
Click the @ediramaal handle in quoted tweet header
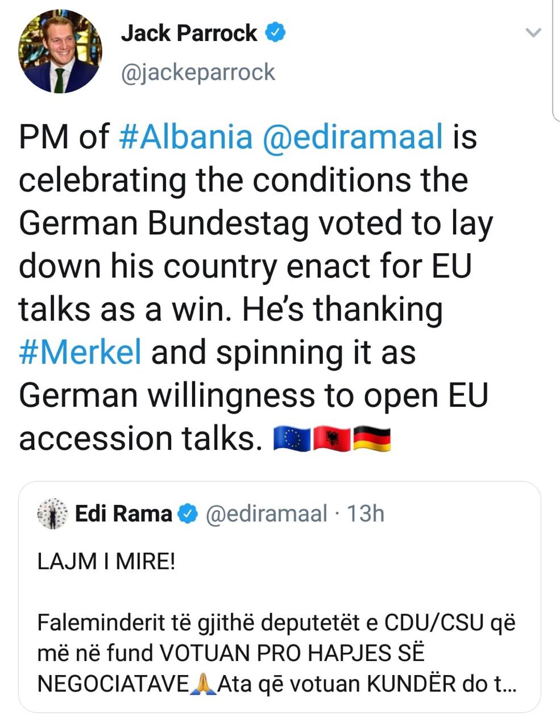pyautogui.click(x=266, y=514)
